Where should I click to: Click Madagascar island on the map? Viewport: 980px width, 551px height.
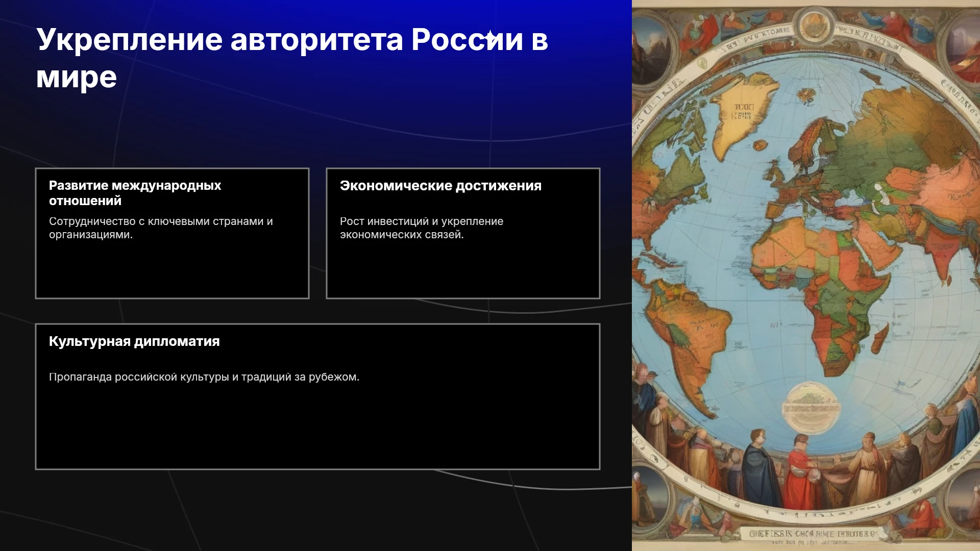(881, 338)
